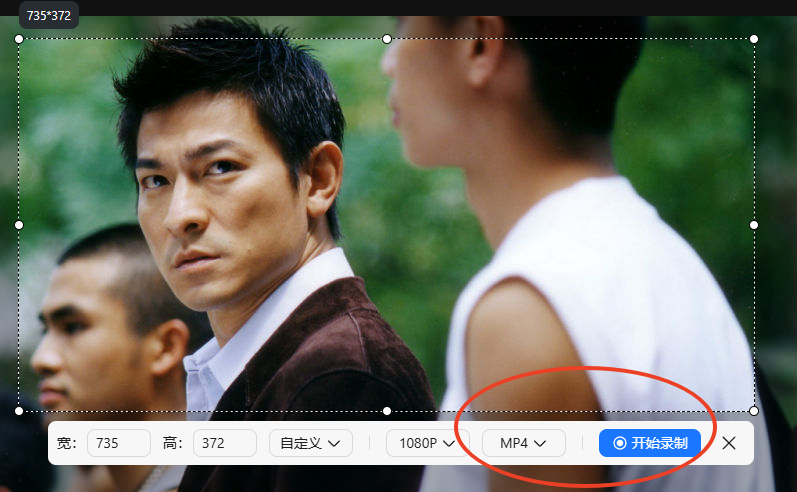Click the bottom-right selection corner handle
This screenshot has height=492, width=797.
754,411
